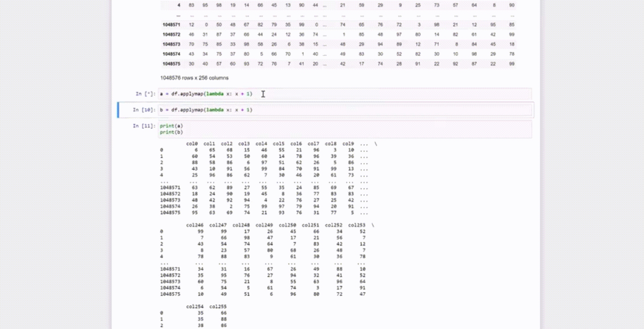
Task: Click the In [*]: prompt label
Action: [145, 94]
